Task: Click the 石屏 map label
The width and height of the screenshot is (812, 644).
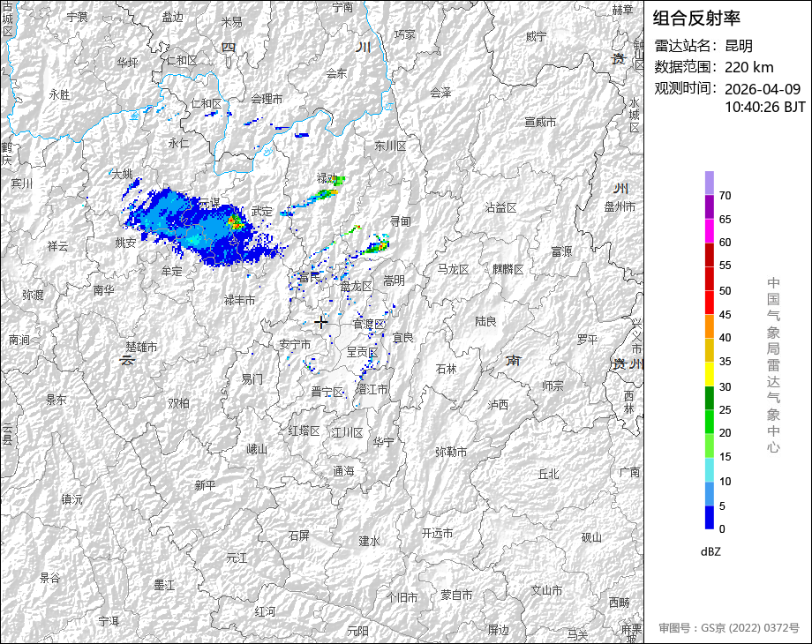Action: pyautogui.click(x=299, y=535)
